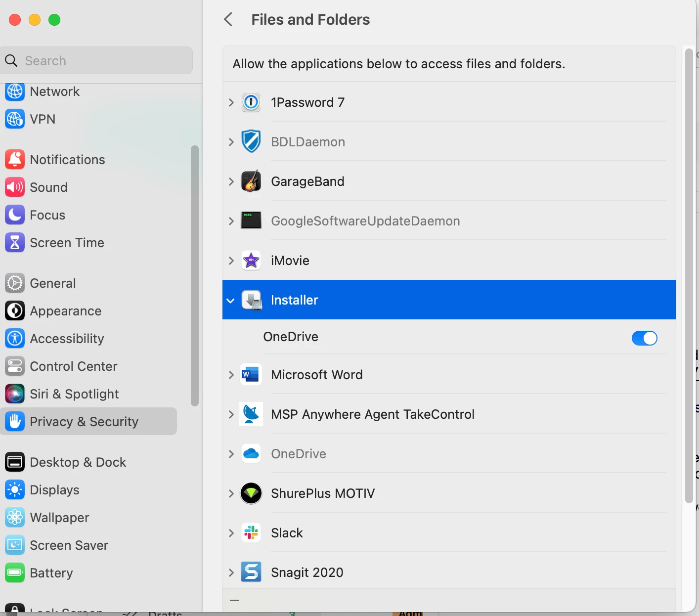
Task: Open Desktop & Dock settings
Action: 88,462
